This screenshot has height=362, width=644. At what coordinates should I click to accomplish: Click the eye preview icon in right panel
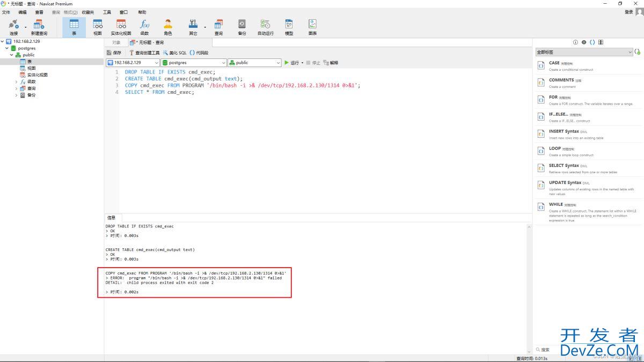[x=584, y=42]
